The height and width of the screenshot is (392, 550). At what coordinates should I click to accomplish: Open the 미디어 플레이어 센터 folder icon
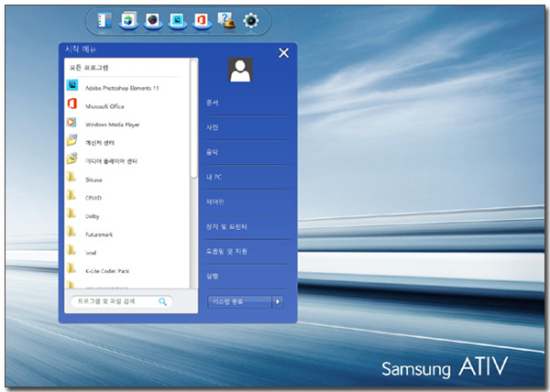click(x=71, y=158)
